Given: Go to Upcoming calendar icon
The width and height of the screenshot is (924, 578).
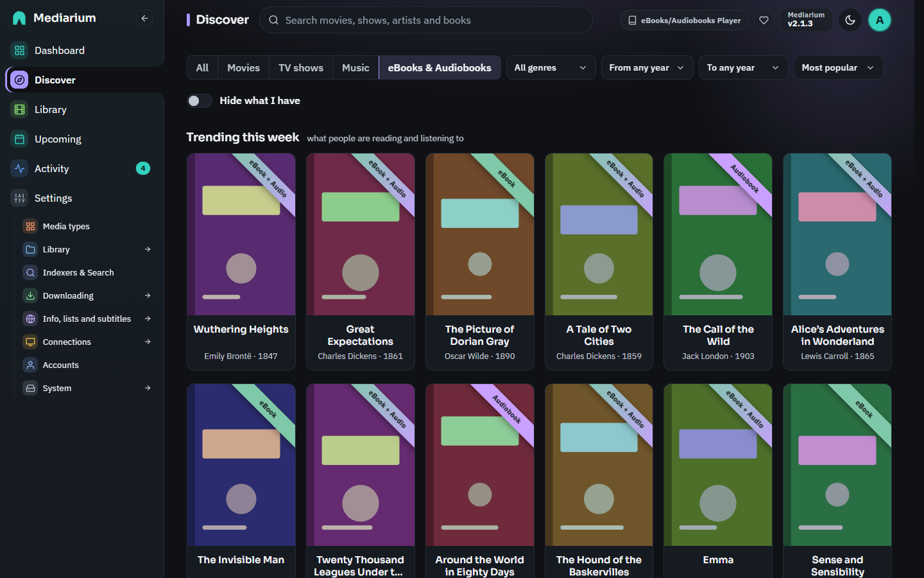Looking at the screenshot, I should click(x=19, y=139).
